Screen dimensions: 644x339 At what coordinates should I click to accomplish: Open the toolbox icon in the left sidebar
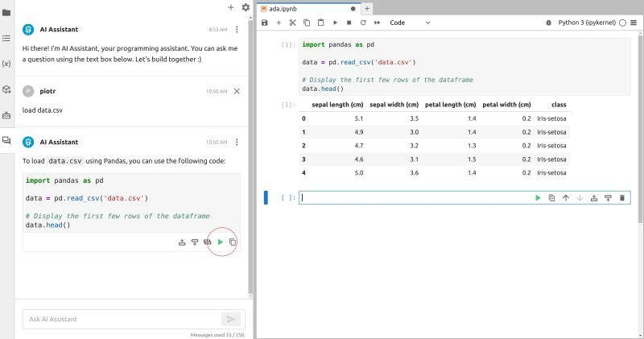click(x=6, y=115)
